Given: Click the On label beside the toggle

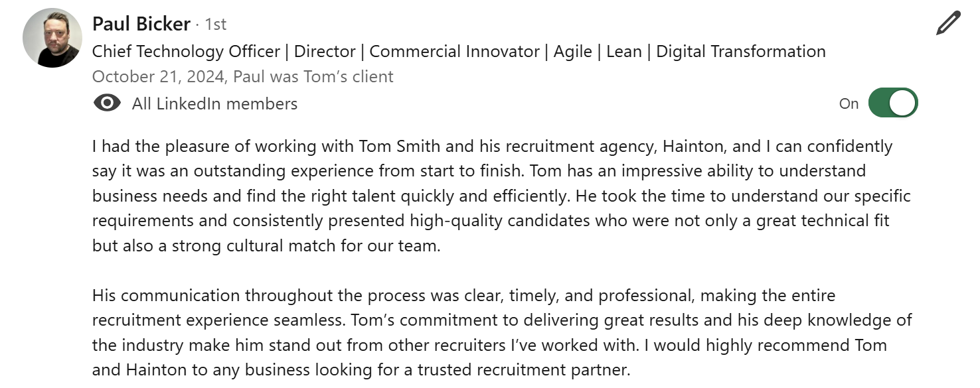Looking at the screenshot, I should 849,103.
